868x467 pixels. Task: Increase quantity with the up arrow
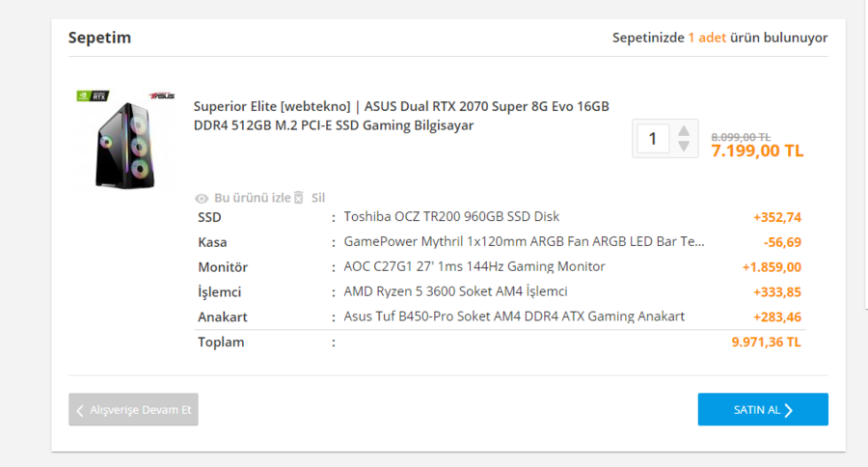(x=683, y=131)
